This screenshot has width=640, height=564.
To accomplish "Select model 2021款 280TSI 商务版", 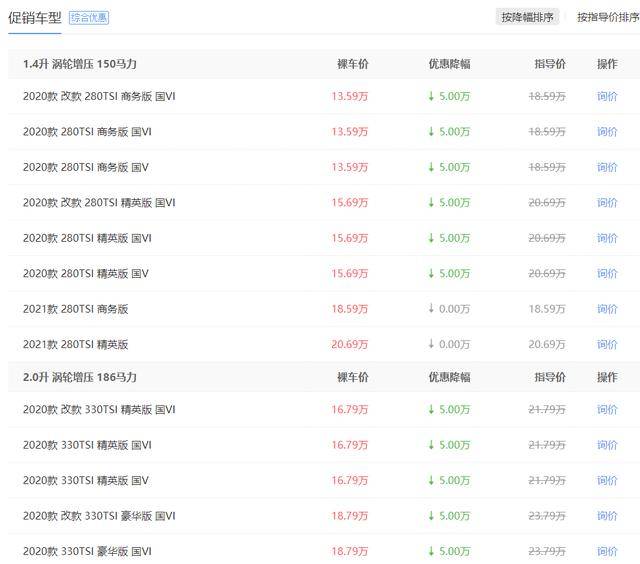I will pos(76,309).
